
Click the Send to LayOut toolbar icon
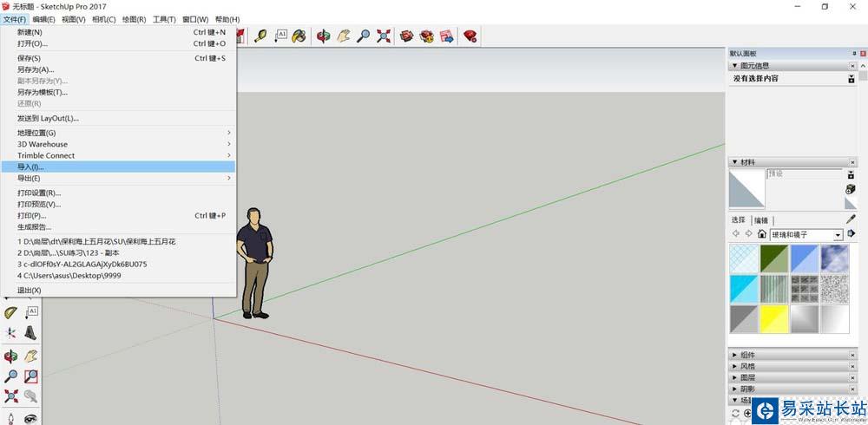[x=446, y=36]
